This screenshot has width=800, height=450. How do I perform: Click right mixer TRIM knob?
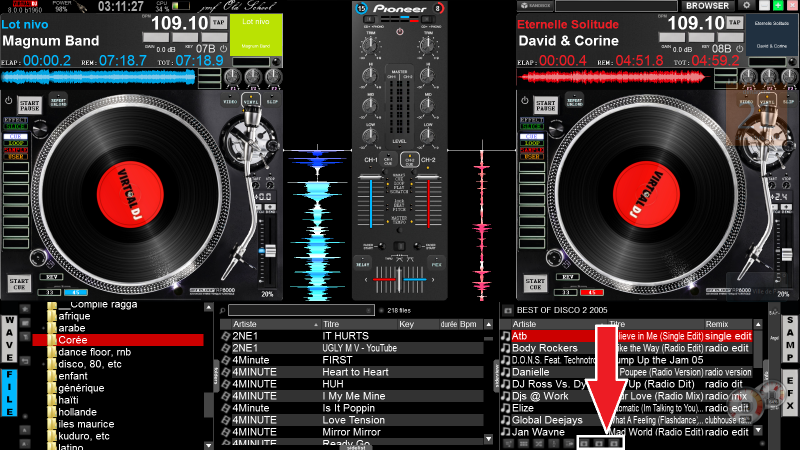point(428,46)
